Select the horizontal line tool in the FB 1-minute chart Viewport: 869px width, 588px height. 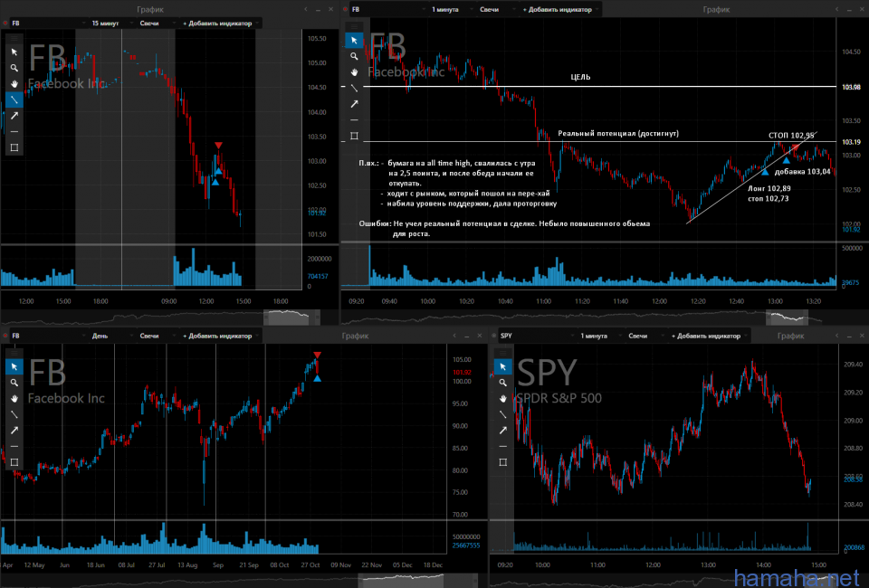tap(354, 120)
